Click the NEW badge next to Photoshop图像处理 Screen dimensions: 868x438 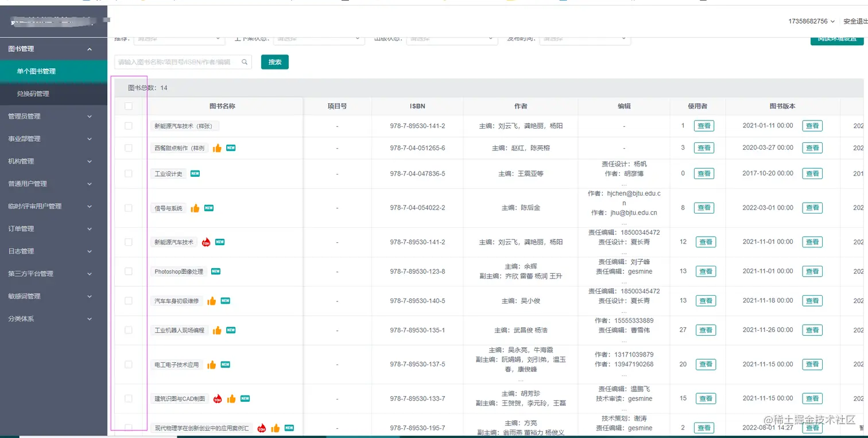pos(216,271)
